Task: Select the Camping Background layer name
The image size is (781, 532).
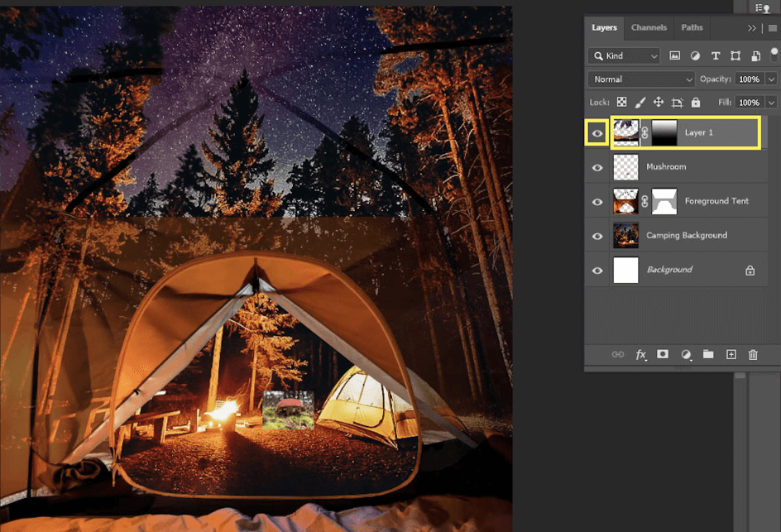Action: [x=687, y=235]
